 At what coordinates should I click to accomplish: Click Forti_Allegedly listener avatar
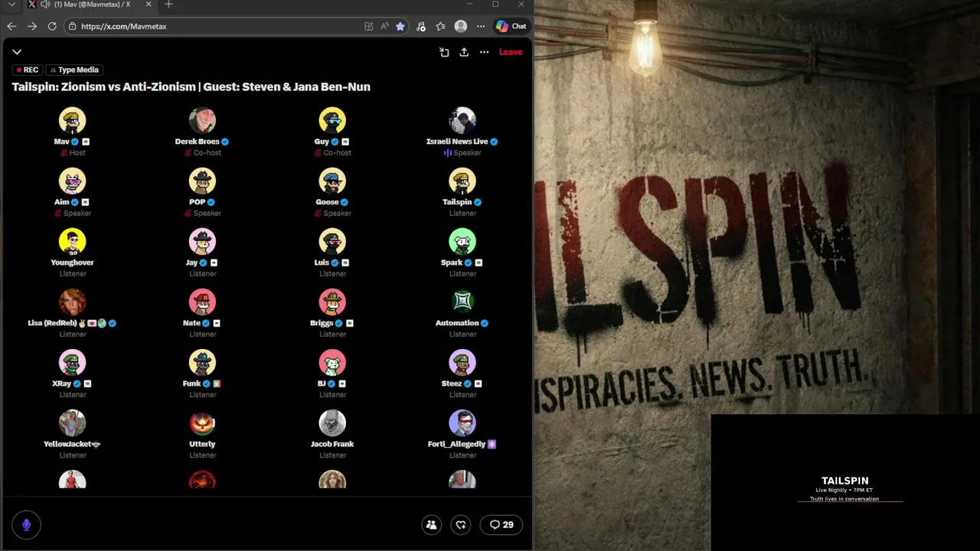tap(462, 423)
